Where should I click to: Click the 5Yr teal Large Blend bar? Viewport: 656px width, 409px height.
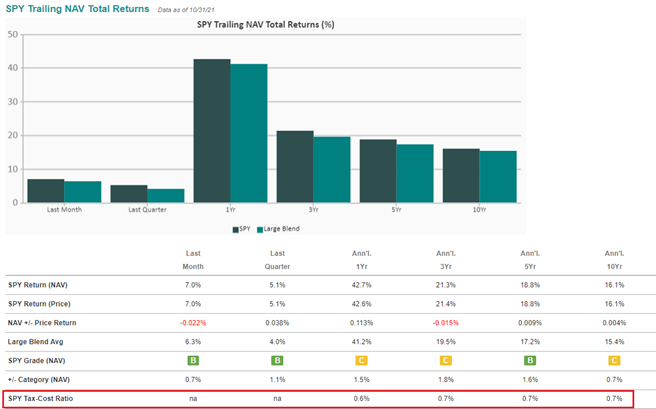[415, 174]
